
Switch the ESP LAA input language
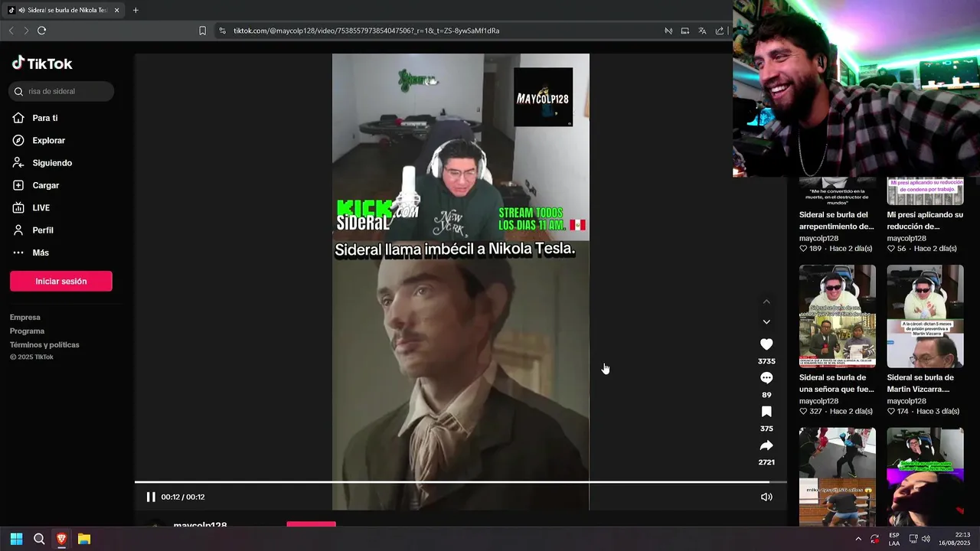point(894,539)
